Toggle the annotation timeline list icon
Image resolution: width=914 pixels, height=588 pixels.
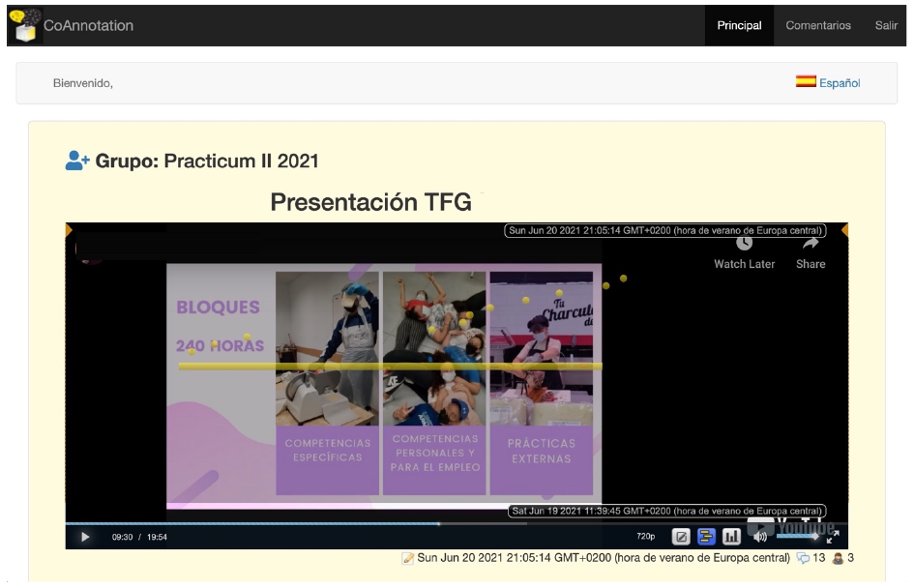(x=706, y=537)
